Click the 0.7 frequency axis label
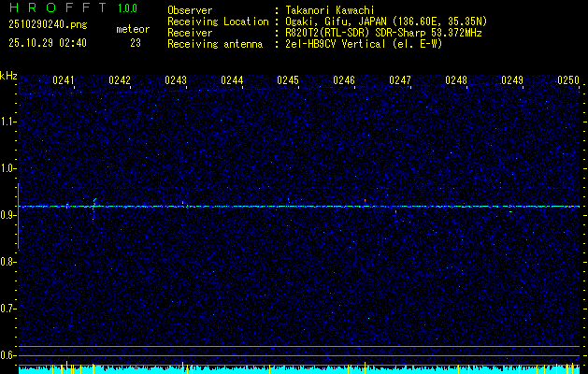This screenshot has width=588, height=374. 8,309
